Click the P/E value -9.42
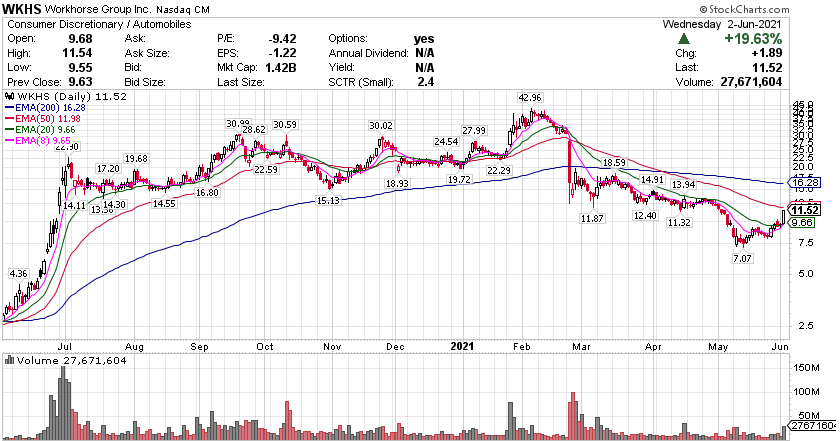Image resolution: width=840 pixels, height=441 pixels. (282, 39)
